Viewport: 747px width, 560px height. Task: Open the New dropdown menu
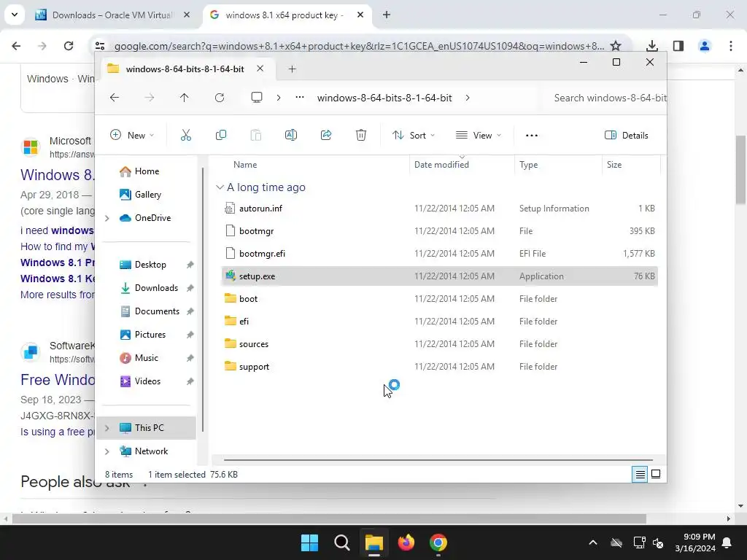click(132, 135)
